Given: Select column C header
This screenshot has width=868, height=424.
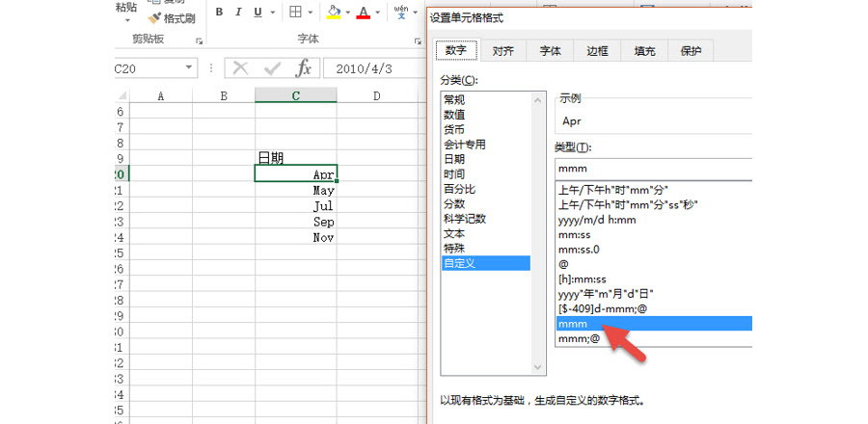Looking at the screenshot, I should coord(296,95).
